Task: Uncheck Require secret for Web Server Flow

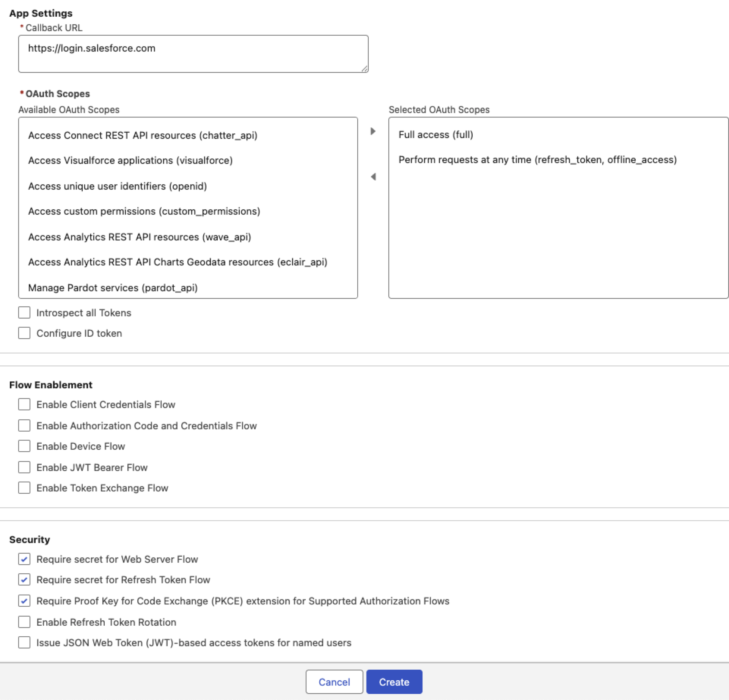Action: (x=24, y=559)
